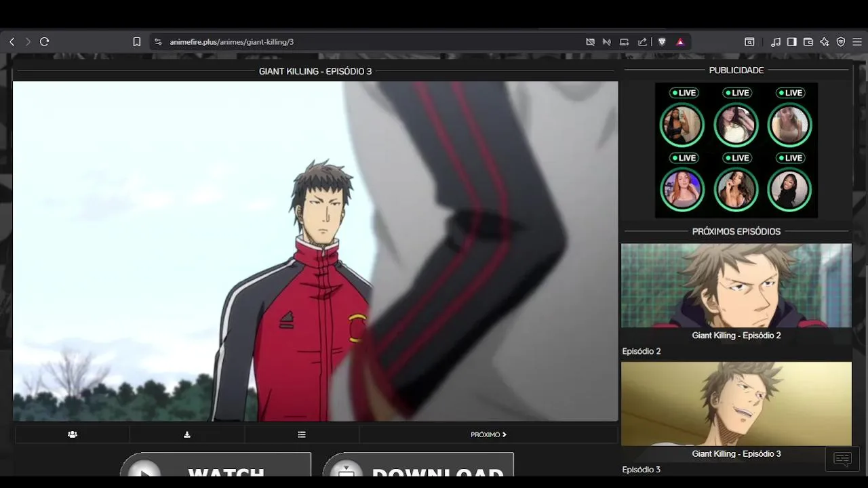Go back to the previous page
868x488 pixels.
(12, 42)
